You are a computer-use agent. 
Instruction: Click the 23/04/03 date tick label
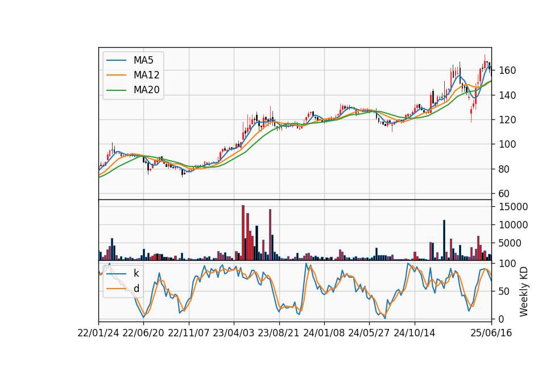(234, 333)
